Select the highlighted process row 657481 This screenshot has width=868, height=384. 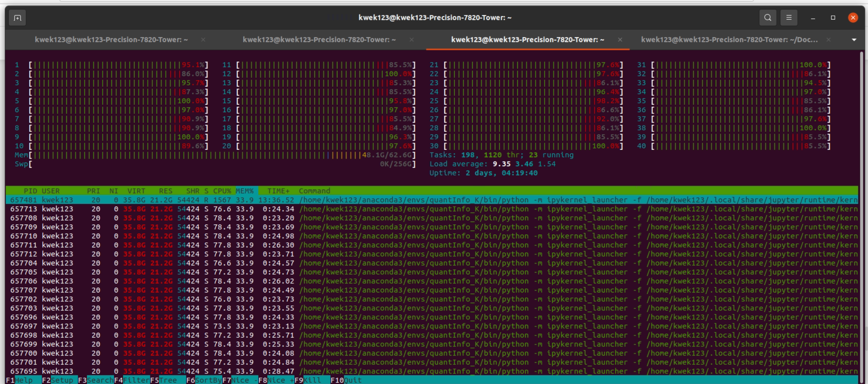(432, 200)
